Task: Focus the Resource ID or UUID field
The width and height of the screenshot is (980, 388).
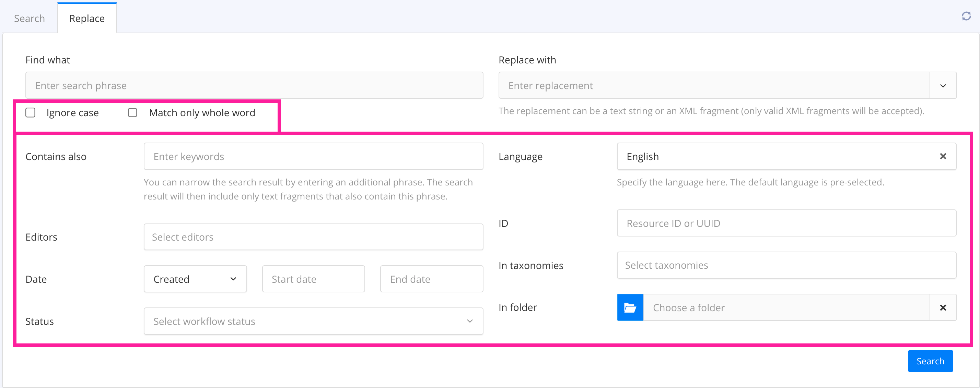Action: (x=786, y=223)
